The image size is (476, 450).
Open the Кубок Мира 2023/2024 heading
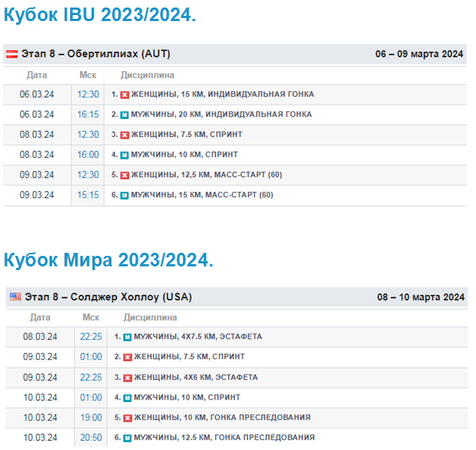[108, 260]
